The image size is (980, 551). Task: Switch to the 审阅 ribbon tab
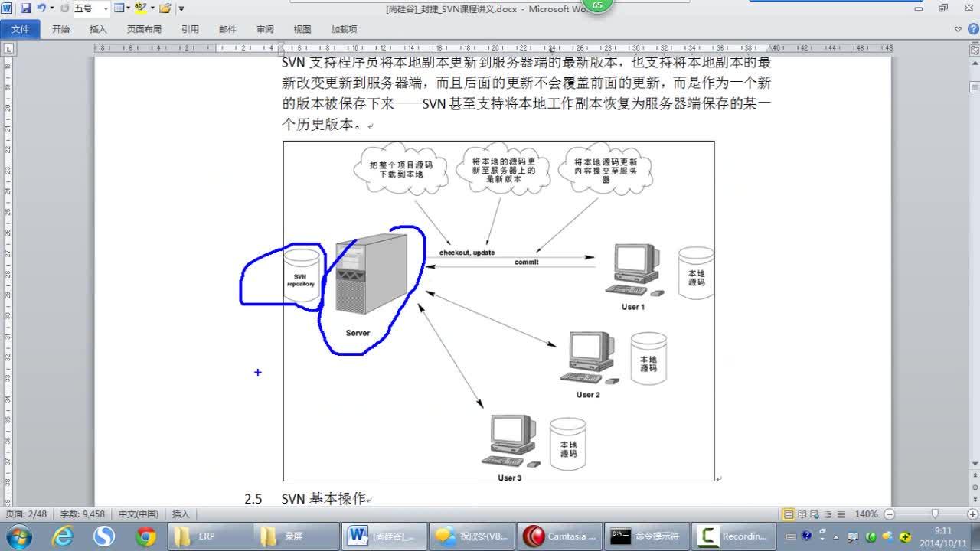(265, 29)
